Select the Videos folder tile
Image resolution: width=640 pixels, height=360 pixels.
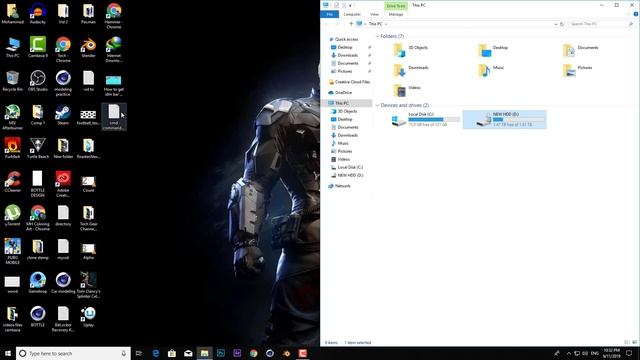tap(407, 90)
